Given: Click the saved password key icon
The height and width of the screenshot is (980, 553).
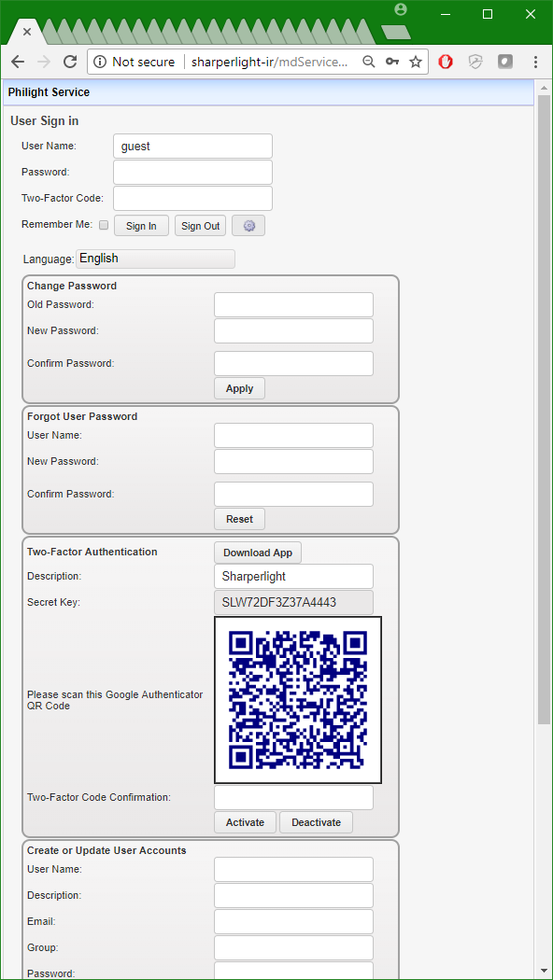Looking at the screenshot, I should pos(392,62).
